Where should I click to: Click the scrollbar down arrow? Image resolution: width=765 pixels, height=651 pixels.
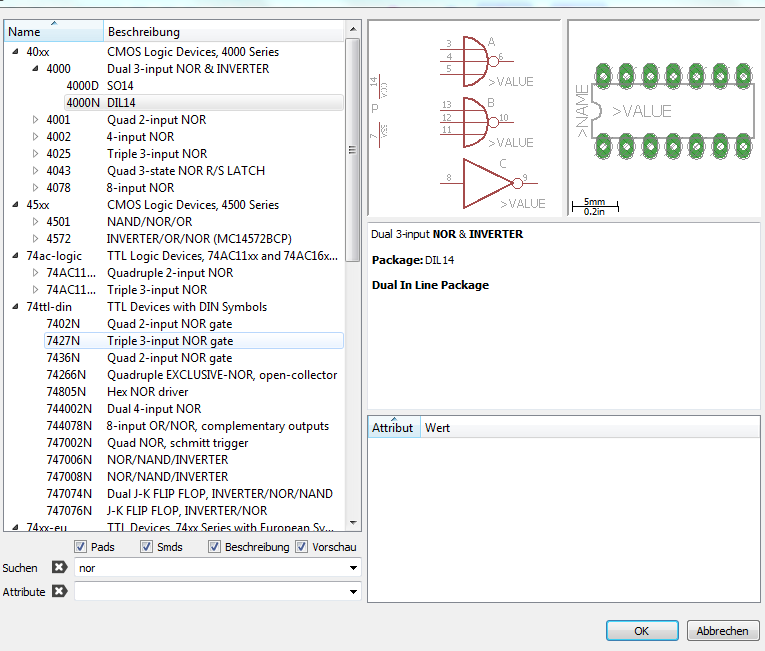353,523
